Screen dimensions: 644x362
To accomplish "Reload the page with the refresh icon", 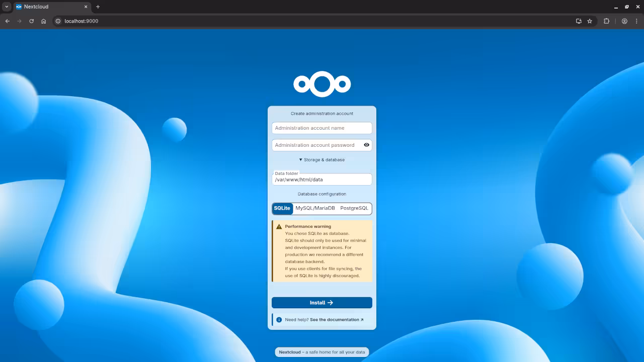I will 31,21.
